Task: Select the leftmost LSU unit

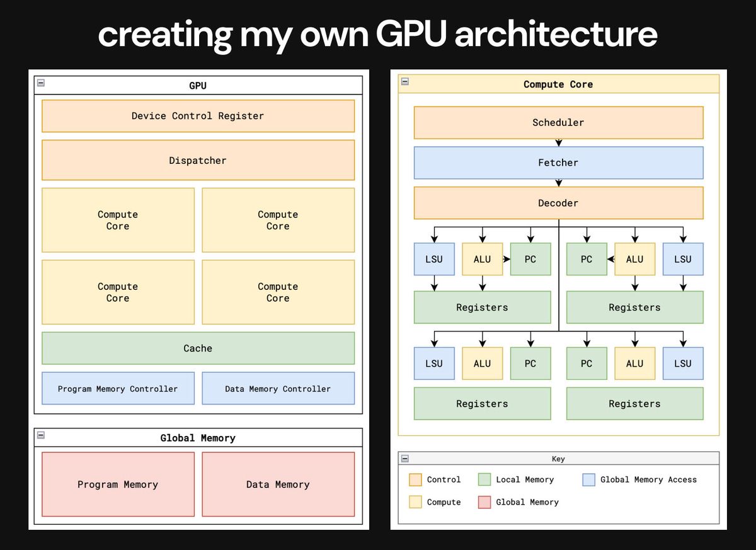Action: coord(434,259)
